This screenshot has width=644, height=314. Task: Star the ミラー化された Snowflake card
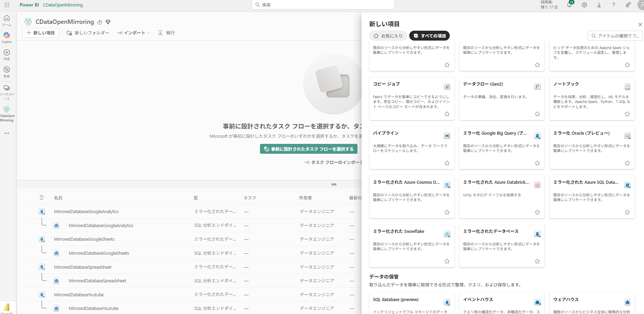(x=447, y=261)
